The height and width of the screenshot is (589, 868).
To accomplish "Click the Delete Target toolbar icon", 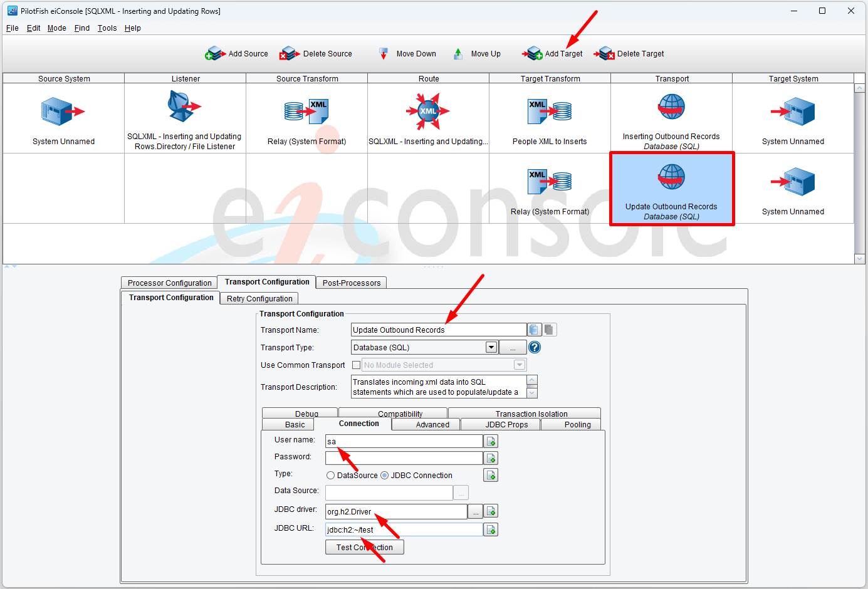I will pyautogui.click(x=605, y=54).
